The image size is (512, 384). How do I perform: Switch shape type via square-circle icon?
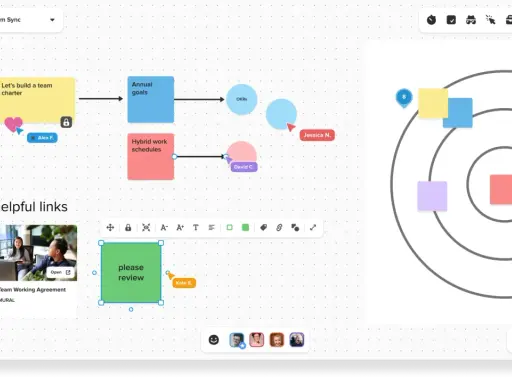pyautogui.click(x=295, y=228)
